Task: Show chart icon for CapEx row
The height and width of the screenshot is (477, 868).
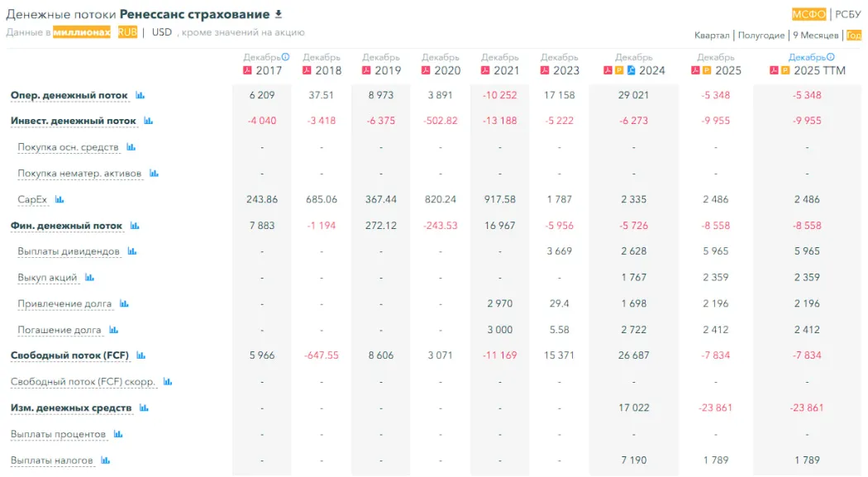Action: 60,199
